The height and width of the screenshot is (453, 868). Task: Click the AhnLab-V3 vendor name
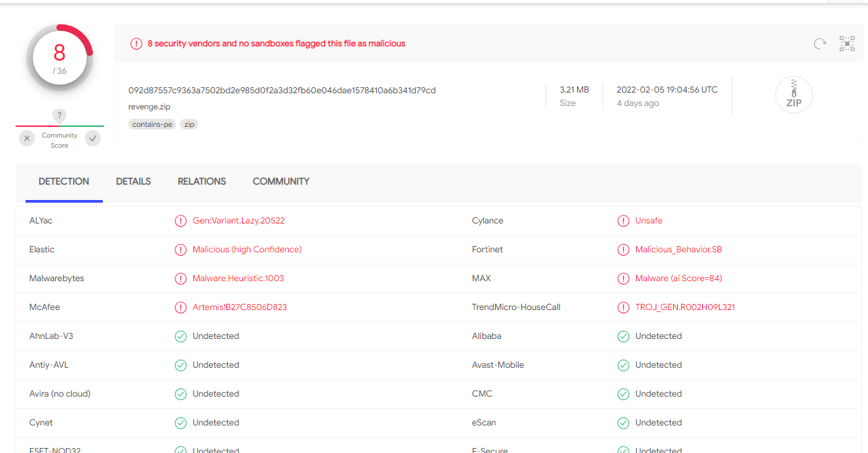click(51, 336)
